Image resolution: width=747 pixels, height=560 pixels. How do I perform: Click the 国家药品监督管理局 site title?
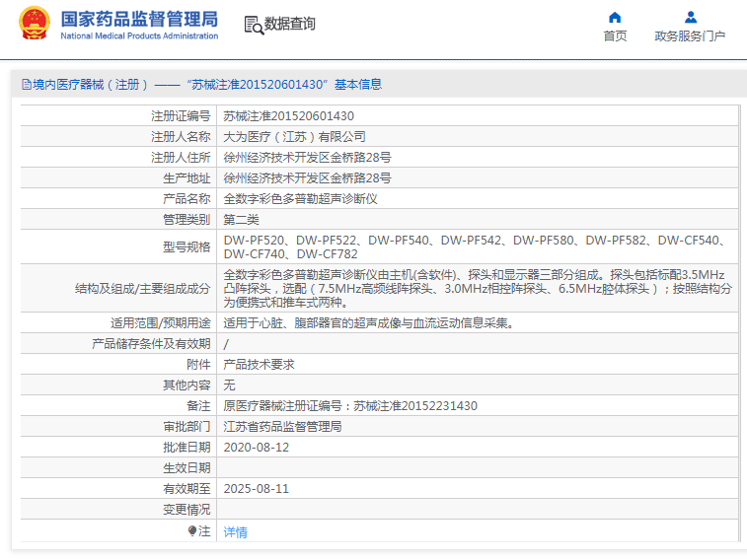139,19
